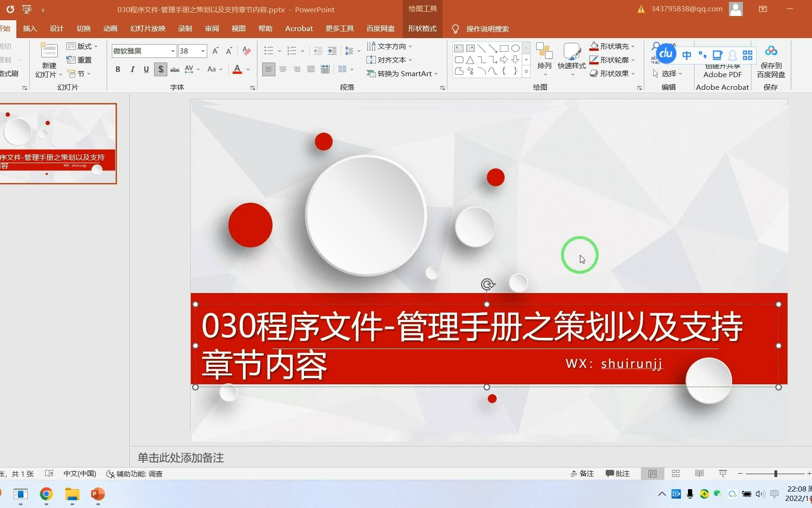Screen dimensions: 812x508
Task: Open the Transitions (切换) tab
Action: [x=84, y=29]
